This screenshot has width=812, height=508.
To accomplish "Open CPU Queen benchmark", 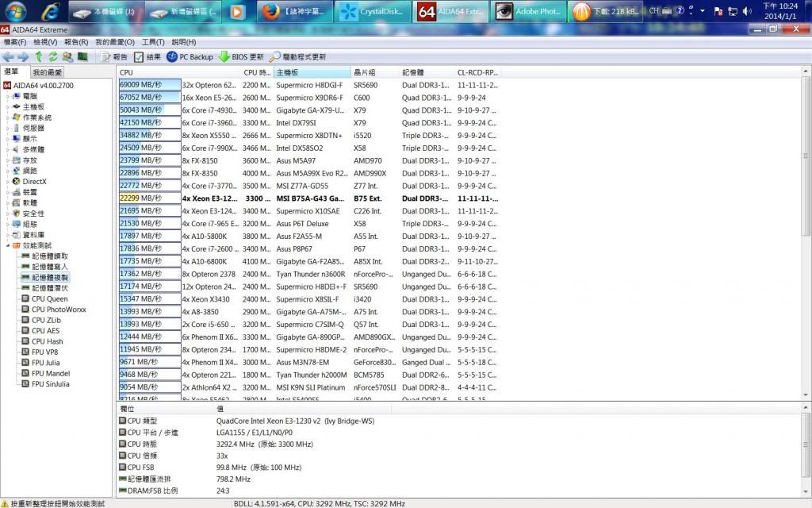I will [x=44, y=299].
